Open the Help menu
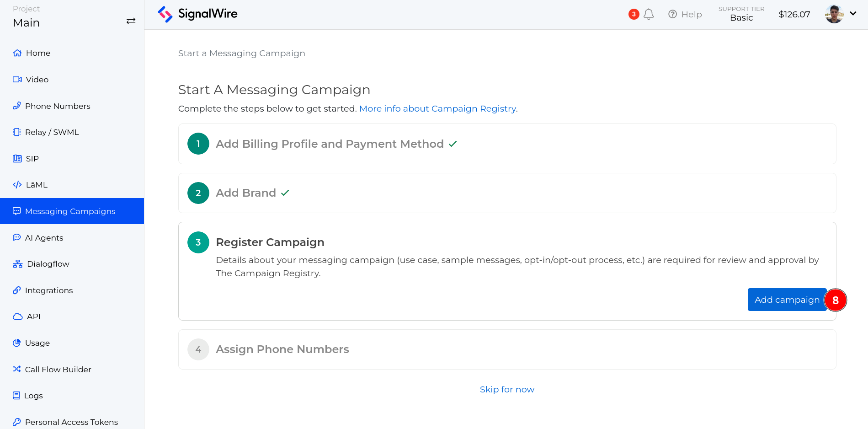Viewport: 868px width, 429px height. coord(685,14)
